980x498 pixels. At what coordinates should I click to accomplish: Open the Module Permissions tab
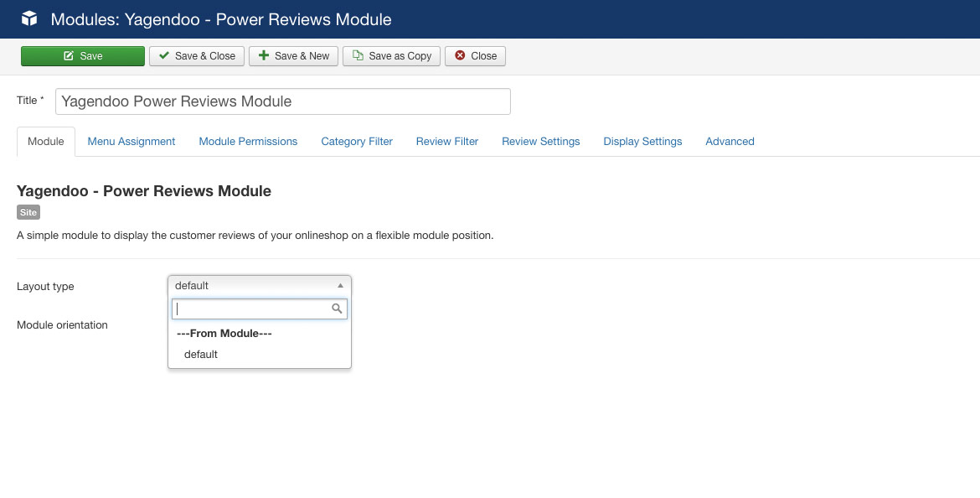coord(248,142)
